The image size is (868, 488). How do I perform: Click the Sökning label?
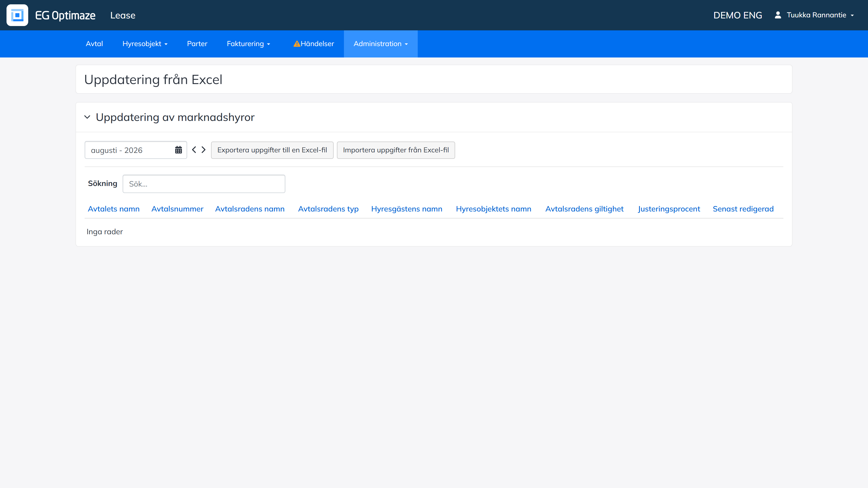click(103, 184)
